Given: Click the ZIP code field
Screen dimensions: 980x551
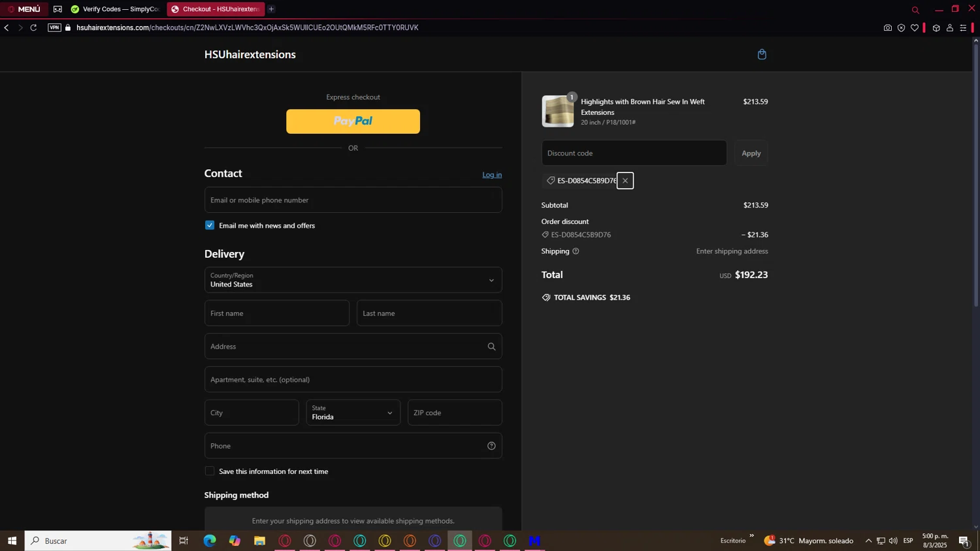Looking at the screenshot, I should click(x=455, y=413).
